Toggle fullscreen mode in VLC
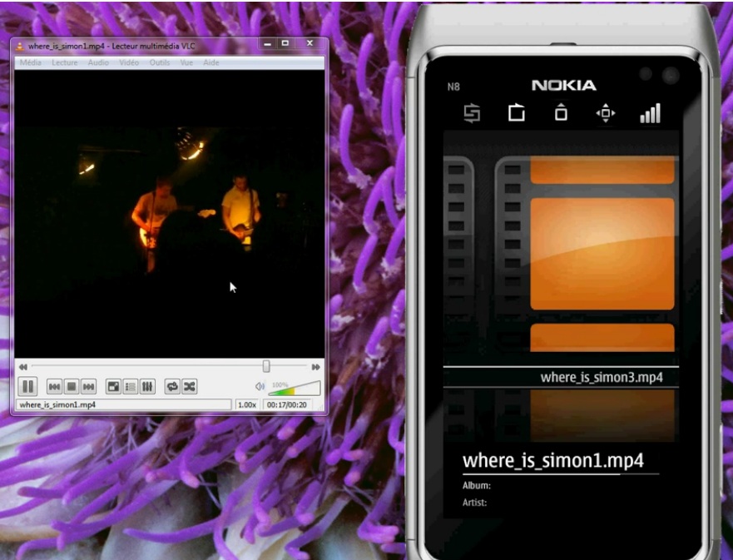Screen dimensions: 733x560 point(114,385)
